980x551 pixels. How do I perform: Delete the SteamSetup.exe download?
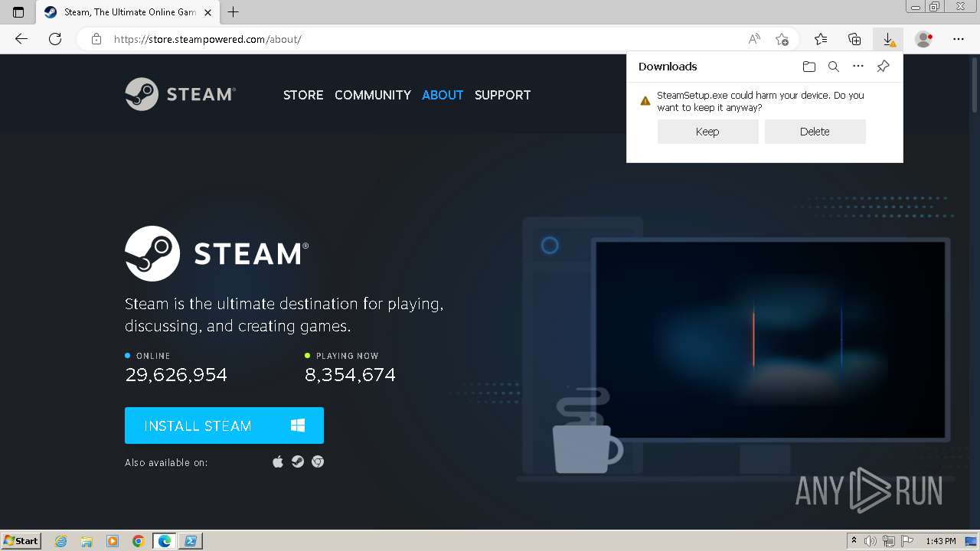[x=815, y=132]
